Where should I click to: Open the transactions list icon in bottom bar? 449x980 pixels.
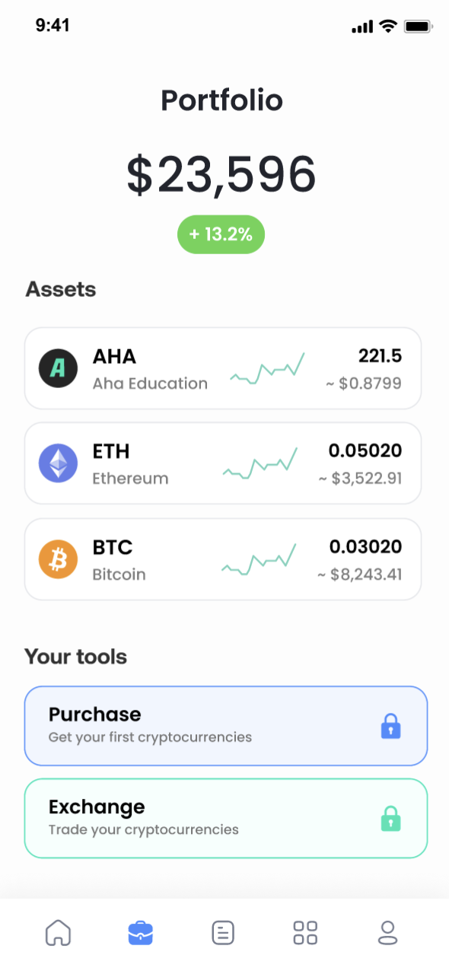tap(222, 932)
